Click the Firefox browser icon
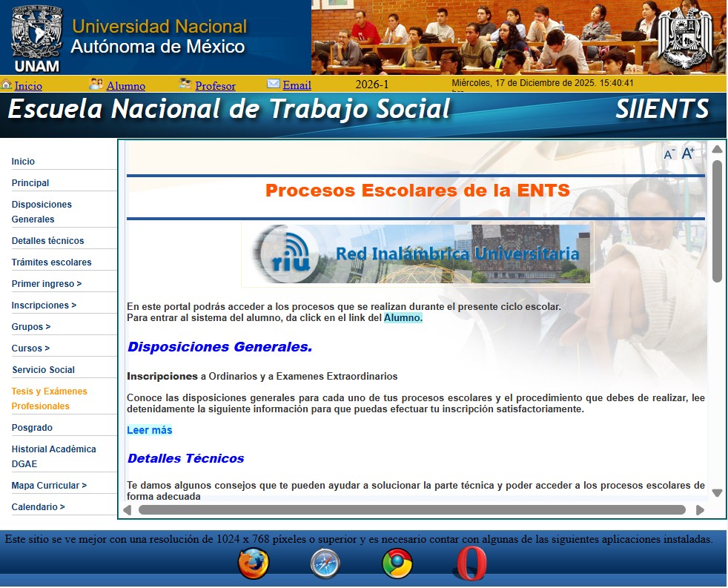Image resolution: width=728 pixels, height=588 pixels. click(254, 564)
